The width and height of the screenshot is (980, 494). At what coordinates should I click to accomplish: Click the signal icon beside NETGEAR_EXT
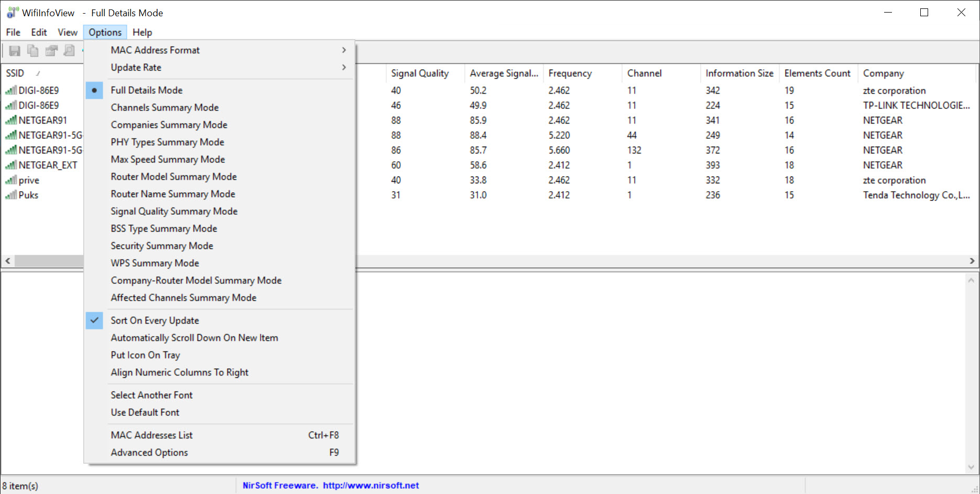click(x=10, y=166)
